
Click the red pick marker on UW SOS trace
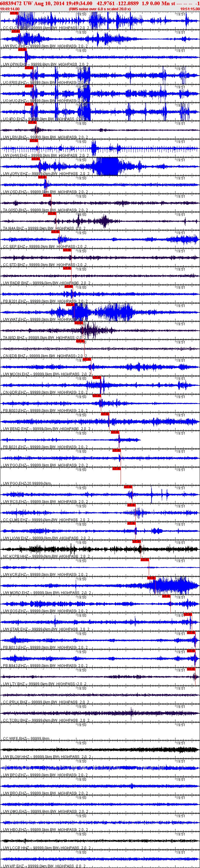166,596
